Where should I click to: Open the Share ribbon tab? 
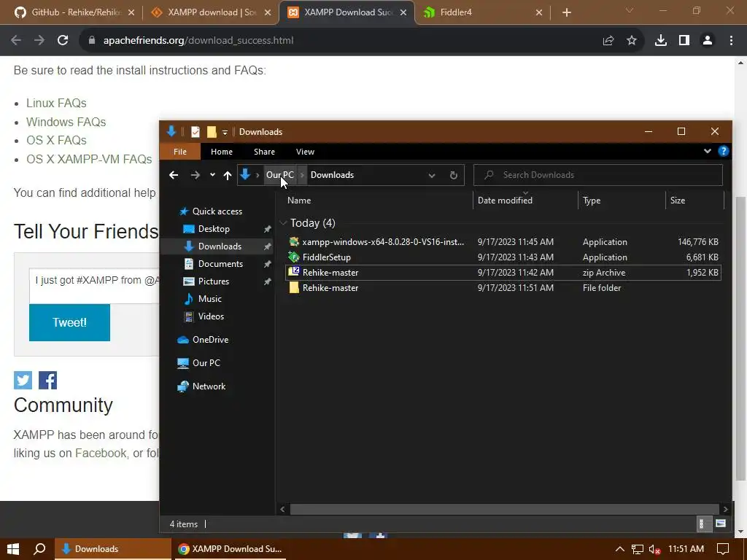[x=264, y=152]
